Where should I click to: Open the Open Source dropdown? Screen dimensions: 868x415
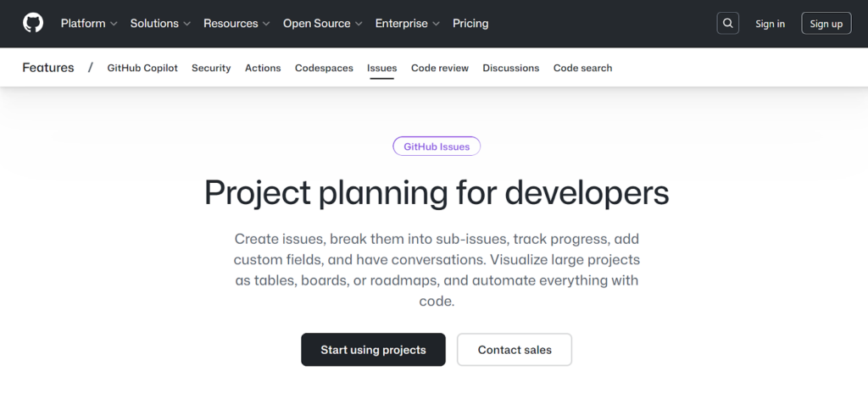tap(322, 24)
